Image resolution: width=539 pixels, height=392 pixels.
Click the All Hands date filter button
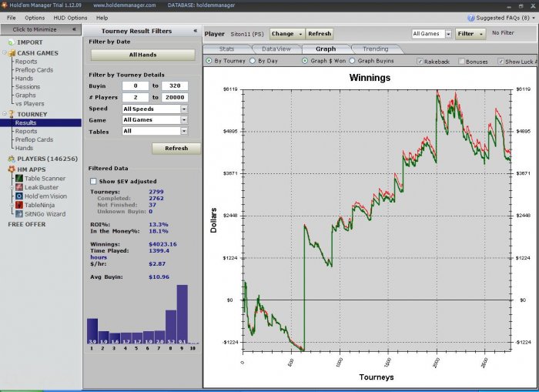pos(142,55)
